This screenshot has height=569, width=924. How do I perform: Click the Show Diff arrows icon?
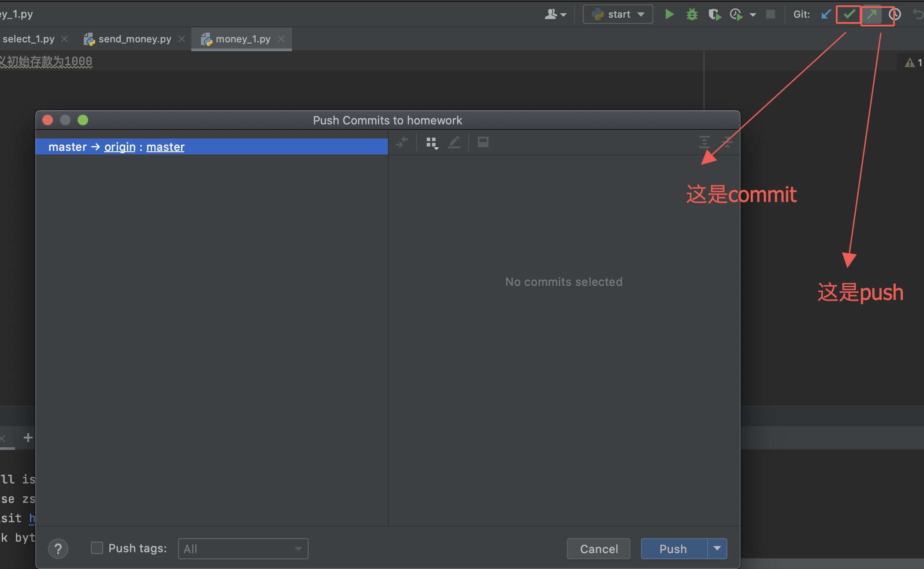[402, 142]
